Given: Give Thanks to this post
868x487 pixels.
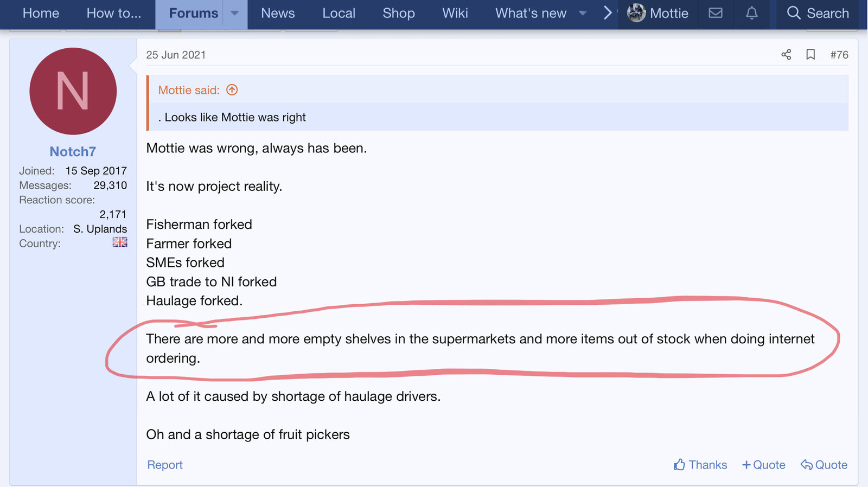Looking at the screenshot, I should (x=700, y=465).
